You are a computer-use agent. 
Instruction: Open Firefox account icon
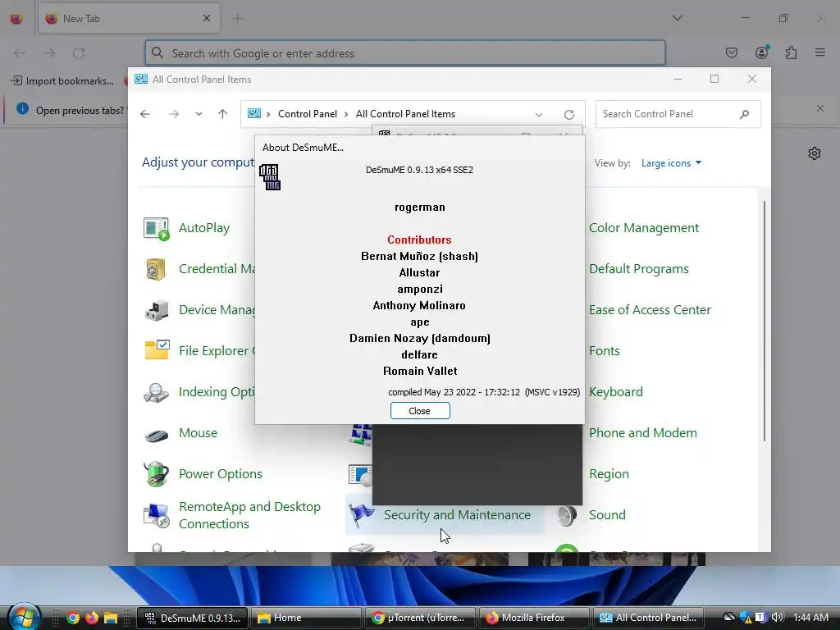pyautogui.click(x=761, y=52)
